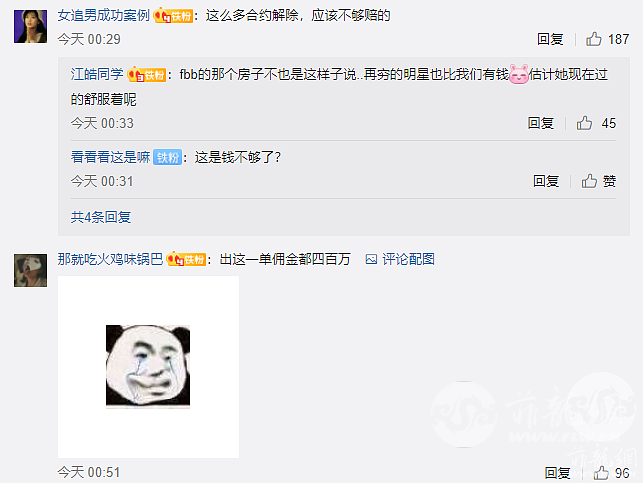
Task: Reply to the 00:31 comment
Action: (x=546, y=181)
